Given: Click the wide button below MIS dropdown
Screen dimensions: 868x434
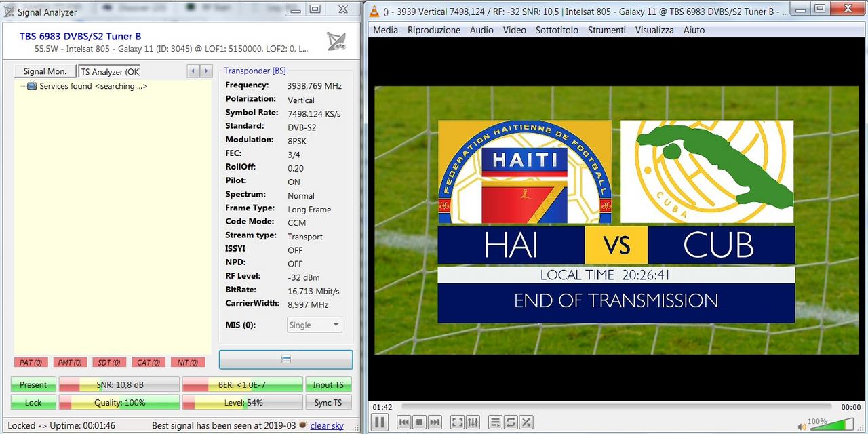Looking at the screenshot, I should pyautogui.click(x=285, y=359).
